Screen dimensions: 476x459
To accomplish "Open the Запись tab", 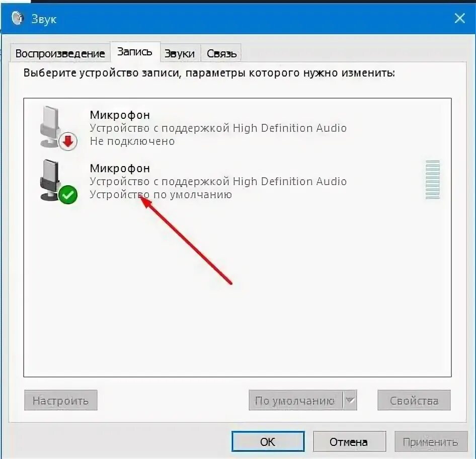I will click(x=135, y=52).
